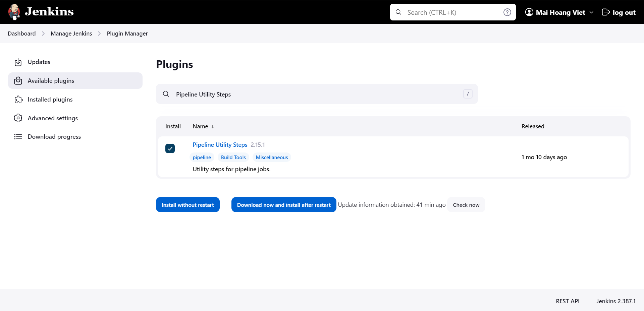Expand the chevron after Manage Jenkins breadcrumb

pos(99,34)
